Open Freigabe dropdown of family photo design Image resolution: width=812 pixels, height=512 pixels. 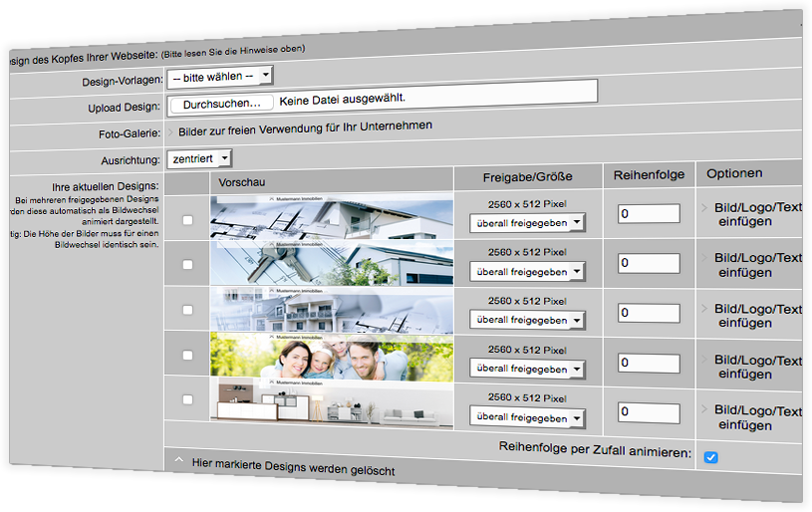pyautogui.click(x=527, y=369)
